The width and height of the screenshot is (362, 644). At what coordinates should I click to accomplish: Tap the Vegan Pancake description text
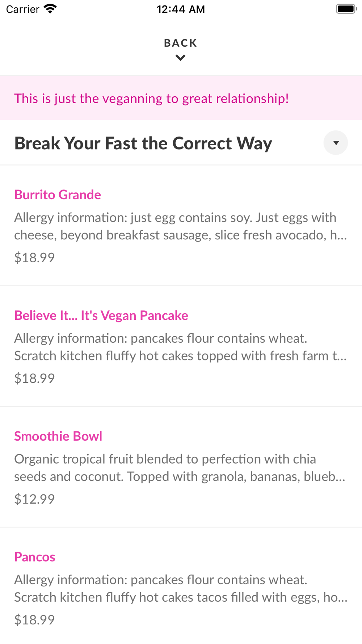pos(181,347)
